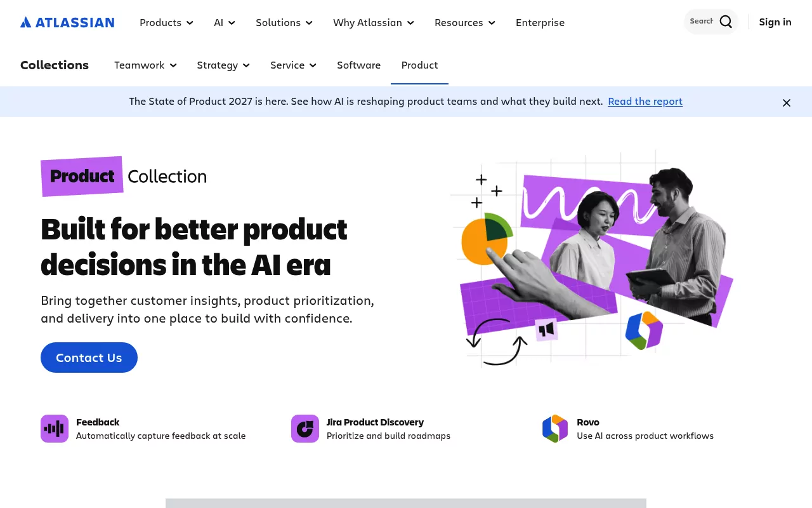
Task: Expand the Teamwork collection menu
Action: click(145, 65)
